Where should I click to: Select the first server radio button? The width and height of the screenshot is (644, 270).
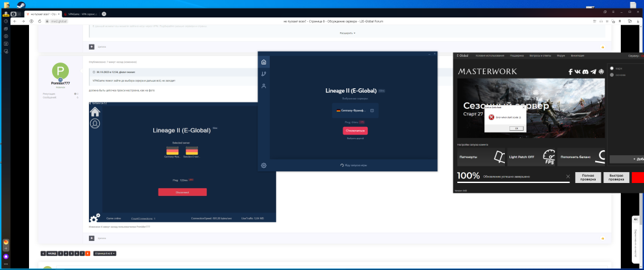tap(611, 68)
